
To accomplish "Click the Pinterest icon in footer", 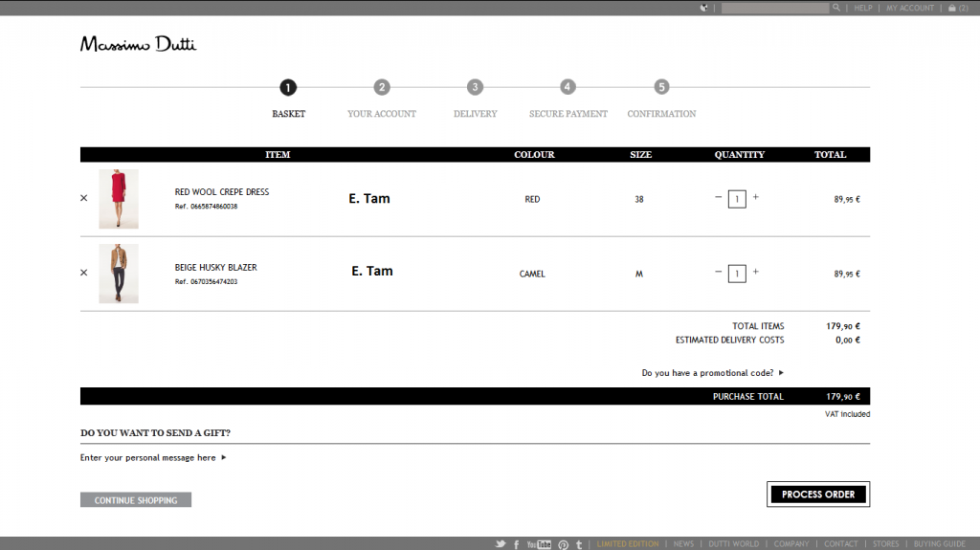I will (x=563, y=544).
